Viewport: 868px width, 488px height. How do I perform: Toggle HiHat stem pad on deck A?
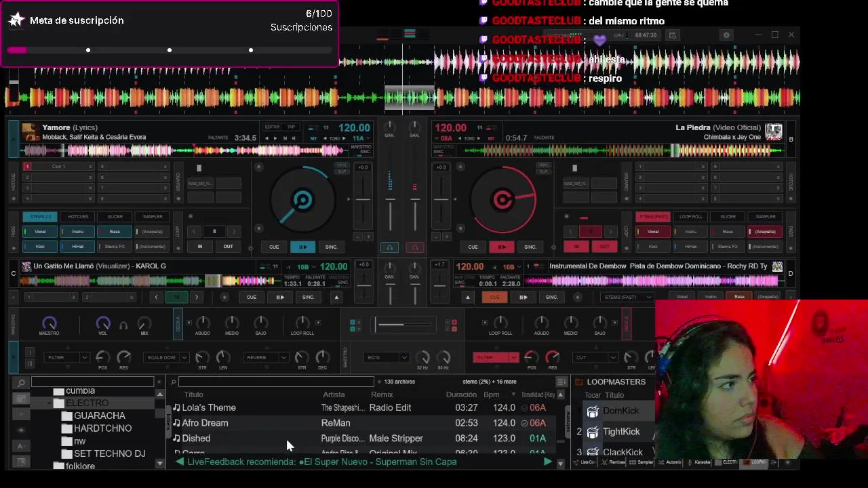(x=78, y=247)
